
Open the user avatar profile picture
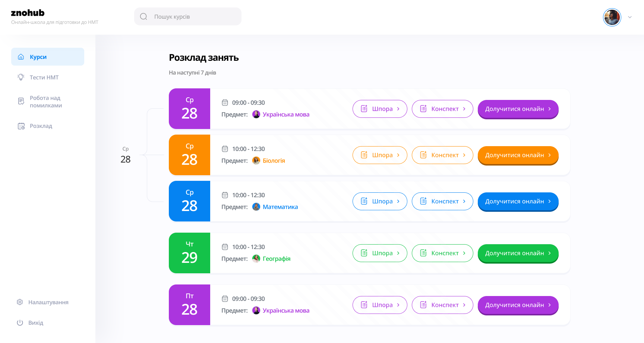(x=612, y=17)
